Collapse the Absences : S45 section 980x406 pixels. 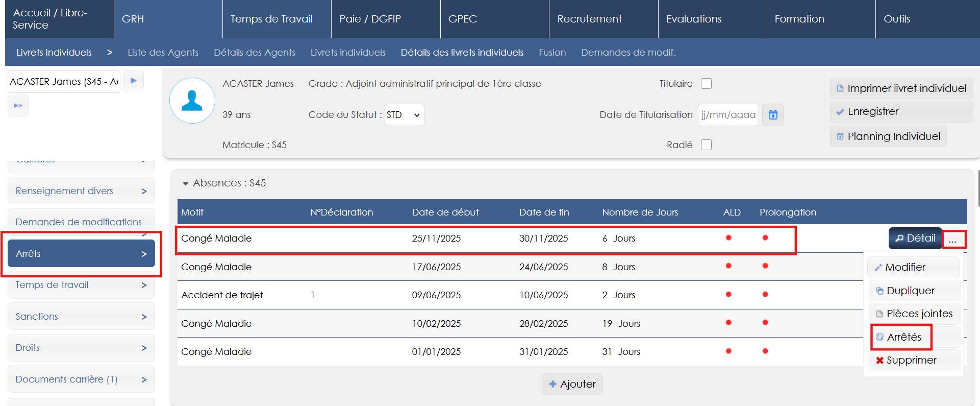[x=185, y=183]
